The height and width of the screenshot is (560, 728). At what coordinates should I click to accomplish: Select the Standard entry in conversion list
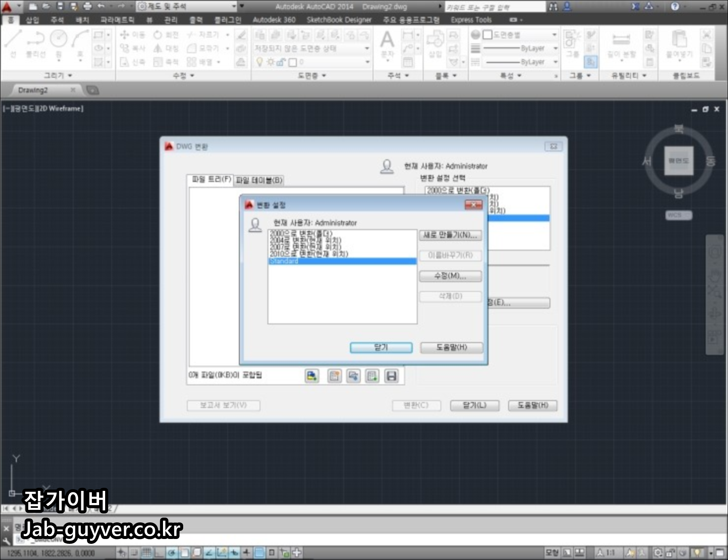point(342,261)
